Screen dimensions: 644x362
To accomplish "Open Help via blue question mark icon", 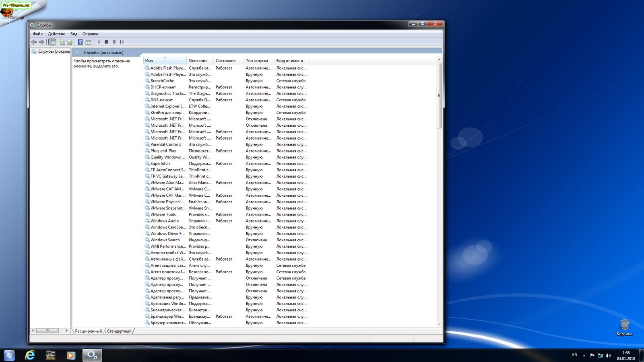I will [80, 42].
